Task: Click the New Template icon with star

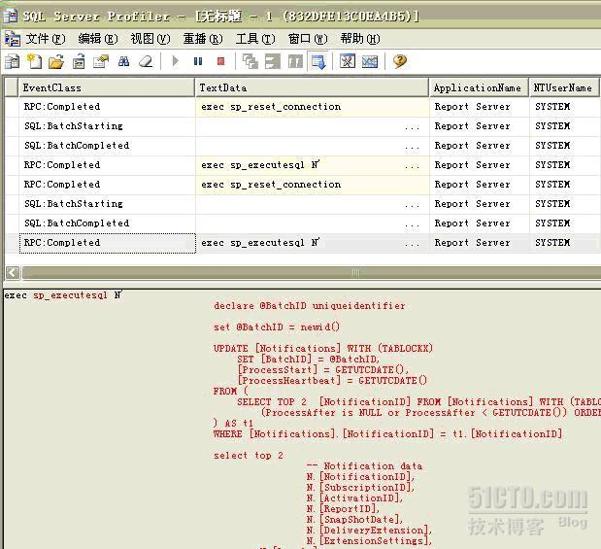Action: pyautogui.click(x=34, y=61)
